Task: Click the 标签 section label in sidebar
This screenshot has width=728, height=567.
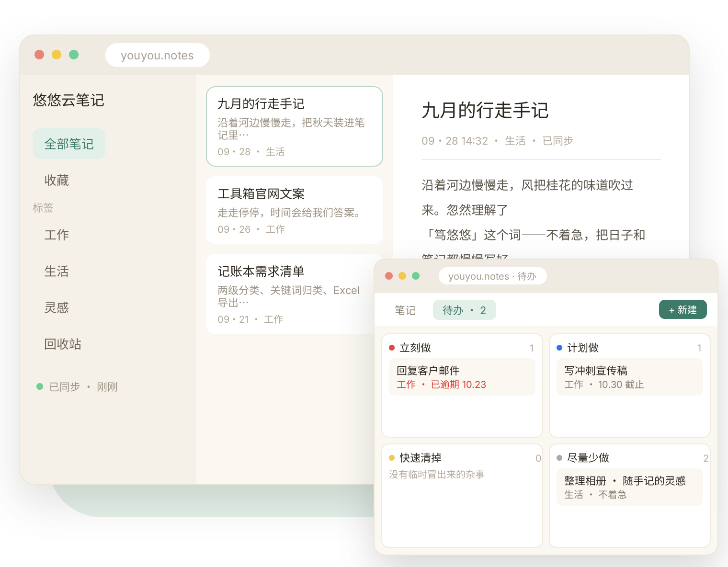Action: [x=43, y=208]
